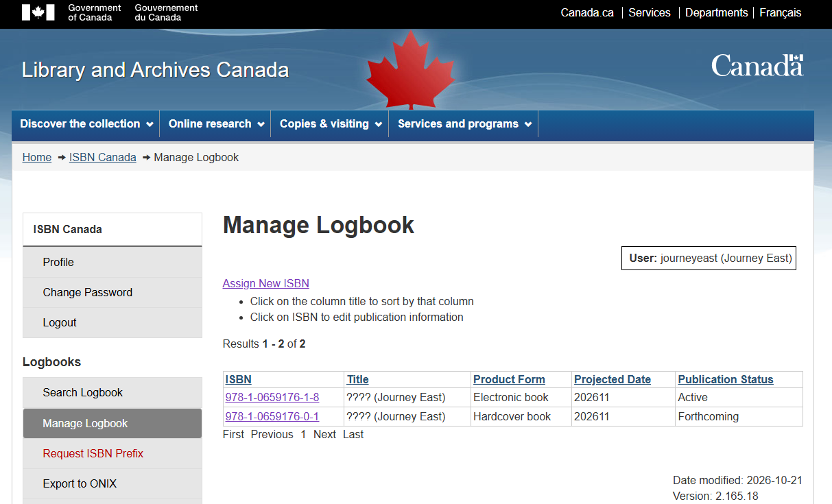This screenshot has height=504, width=832.
Task: Sort the table by Projected Date
Action: (613, 379)
